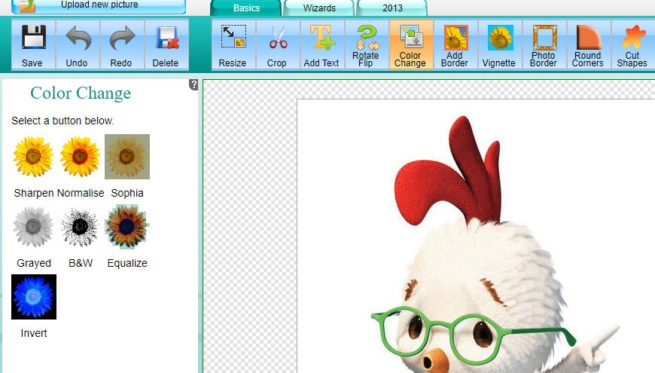Image resolution: width=655 pixels, height=373 pixels.
Task: Open help question mark for Color Change
Action: (193, 84)
